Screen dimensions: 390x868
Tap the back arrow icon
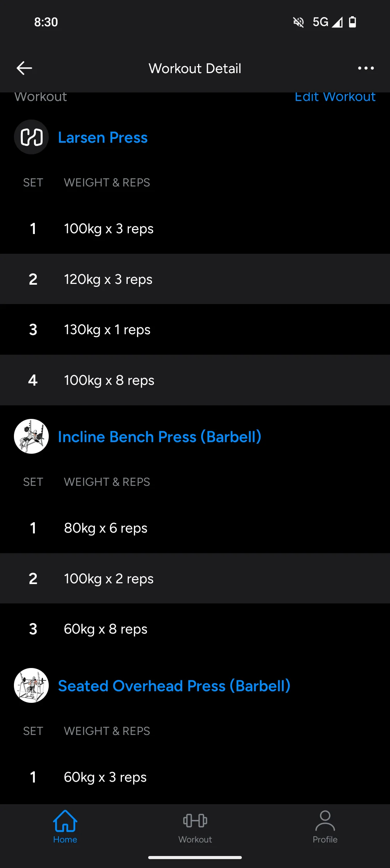coord(24,68)
